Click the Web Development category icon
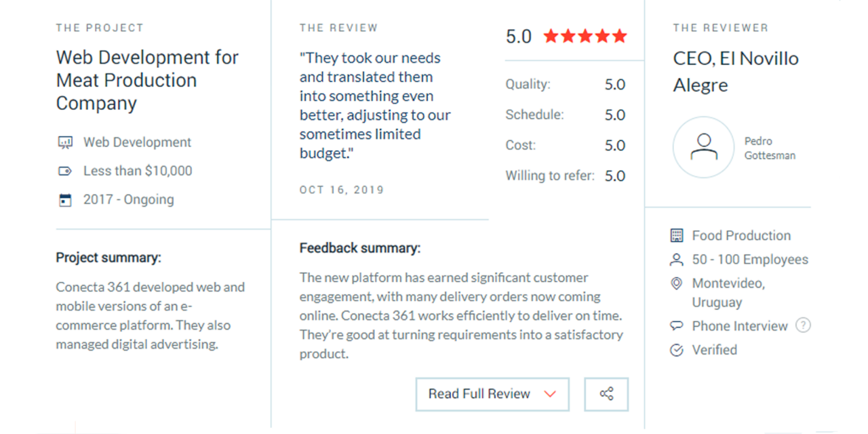This screenshot has height=434, width=868. point(65,142)
